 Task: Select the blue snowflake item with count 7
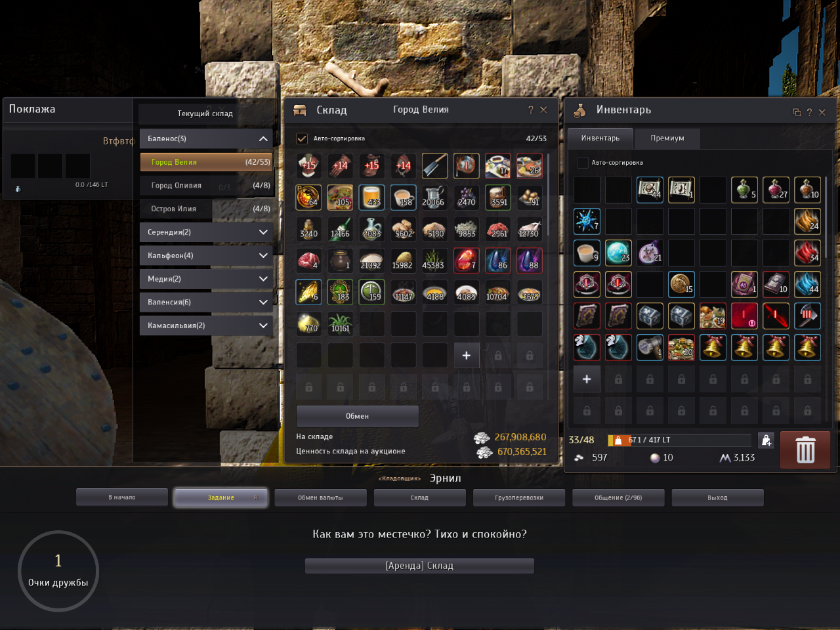[x=587, y=221]
